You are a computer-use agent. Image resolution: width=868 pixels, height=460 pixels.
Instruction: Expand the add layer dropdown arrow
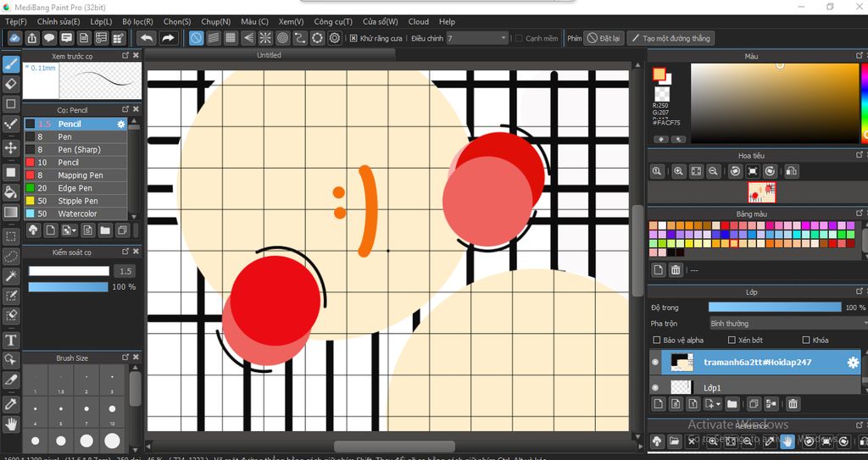718,405
